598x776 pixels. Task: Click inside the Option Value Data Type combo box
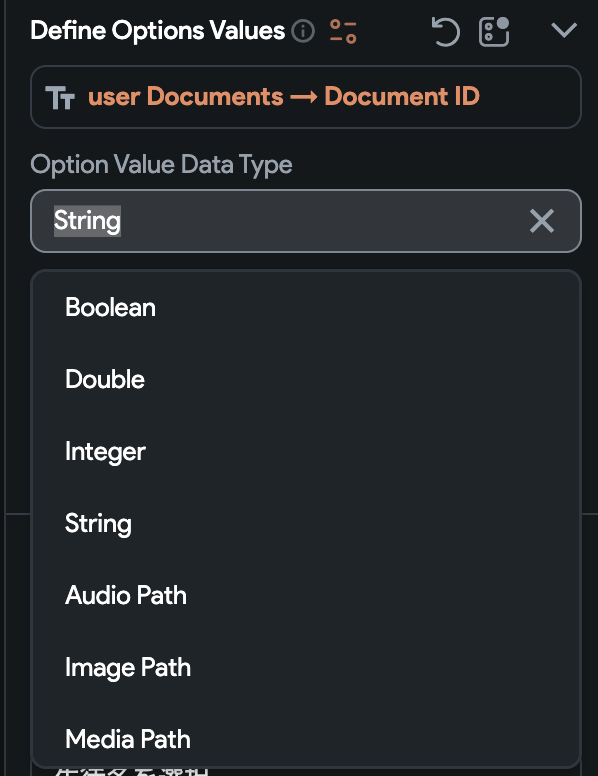tap(305, 221)
